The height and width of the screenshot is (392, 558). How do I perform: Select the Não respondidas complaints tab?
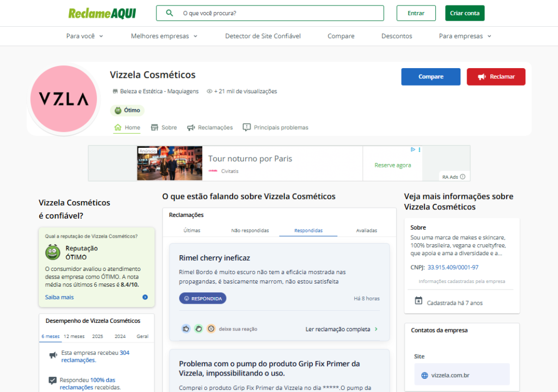tap(250, 231)
